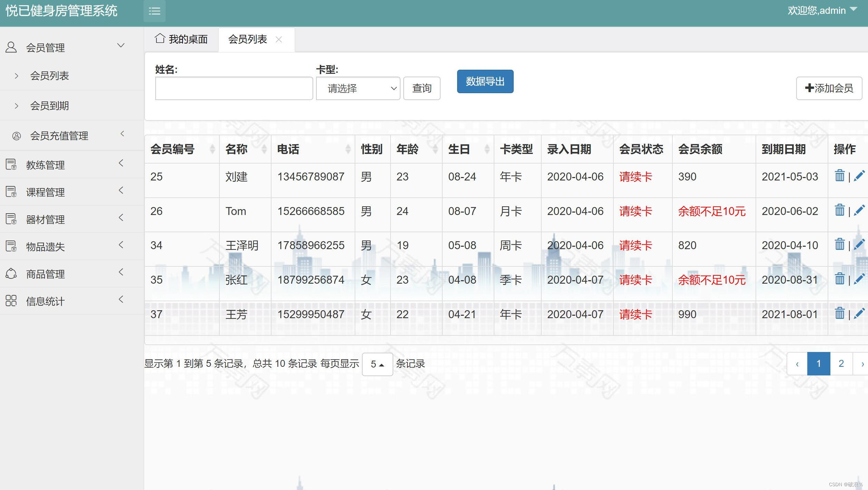Expand the 课程管理 menu chevron
868x490 pixels.
(121, 190)
